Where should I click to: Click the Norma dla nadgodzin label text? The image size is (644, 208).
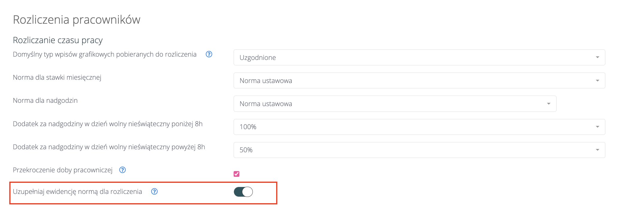tap(45, 100)
